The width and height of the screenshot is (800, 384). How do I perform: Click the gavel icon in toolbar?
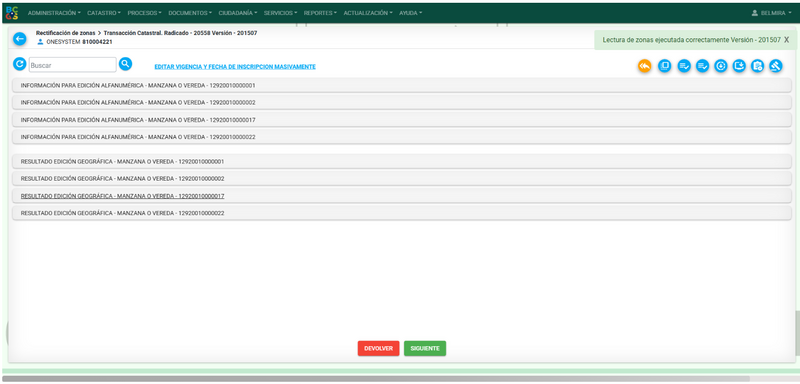coord(776,66)
